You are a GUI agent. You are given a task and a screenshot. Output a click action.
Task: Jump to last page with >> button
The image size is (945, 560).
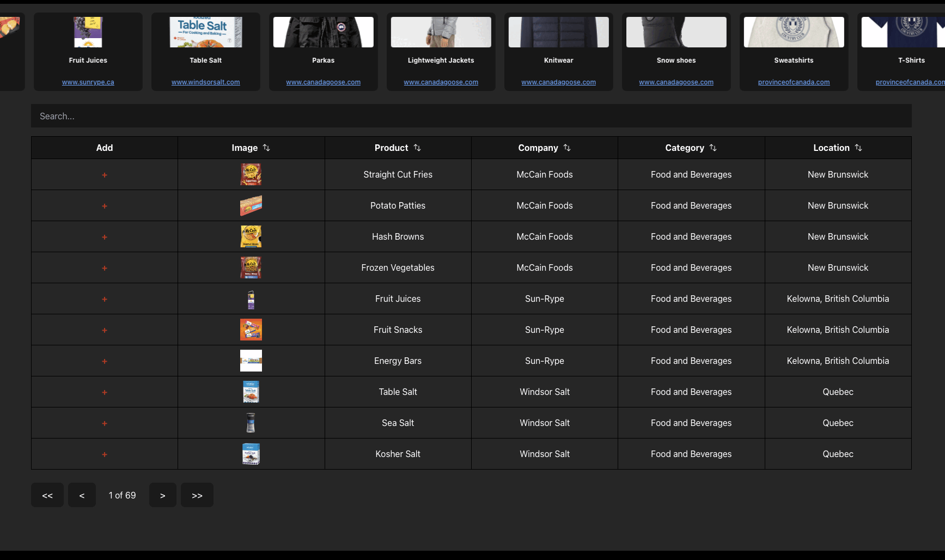pyautogui.click(x=197, y=495)
